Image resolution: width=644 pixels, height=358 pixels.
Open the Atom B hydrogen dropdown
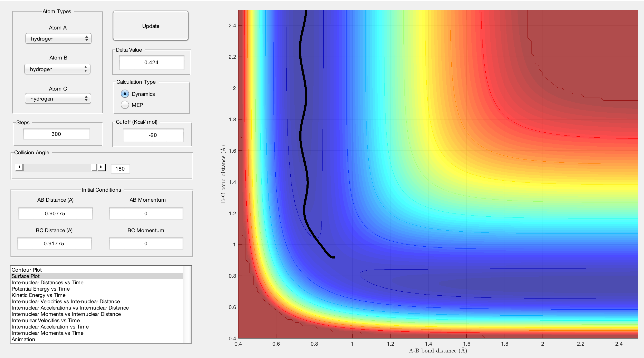click(57, 69)
